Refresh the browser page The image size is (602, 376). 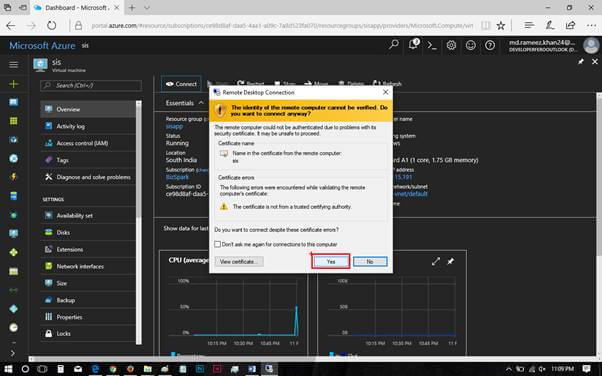(51, 26)
